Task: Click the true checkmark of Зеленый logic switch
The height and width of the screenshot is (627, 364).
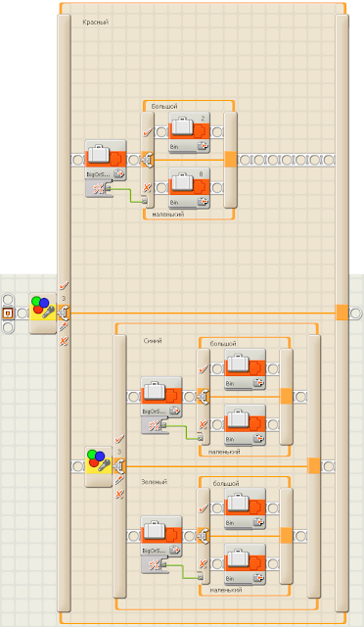Action: pos(204,508)
